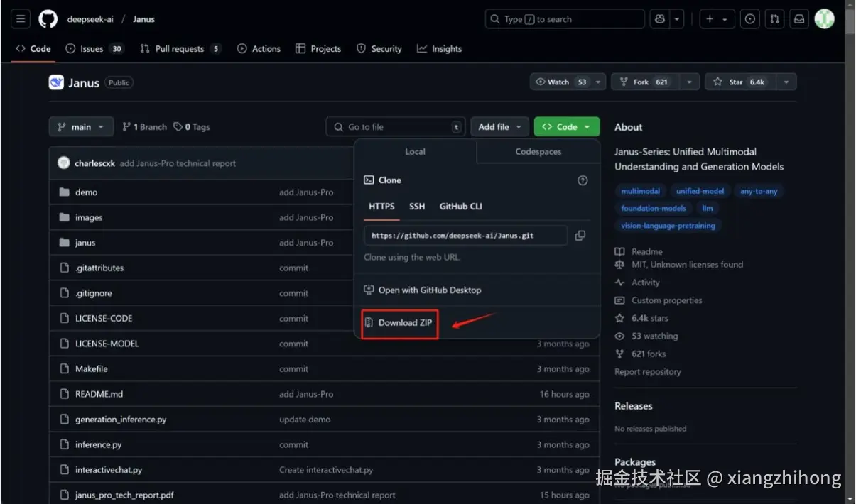
Task: Focus the Type / to search field
Action: click(565, 19)
